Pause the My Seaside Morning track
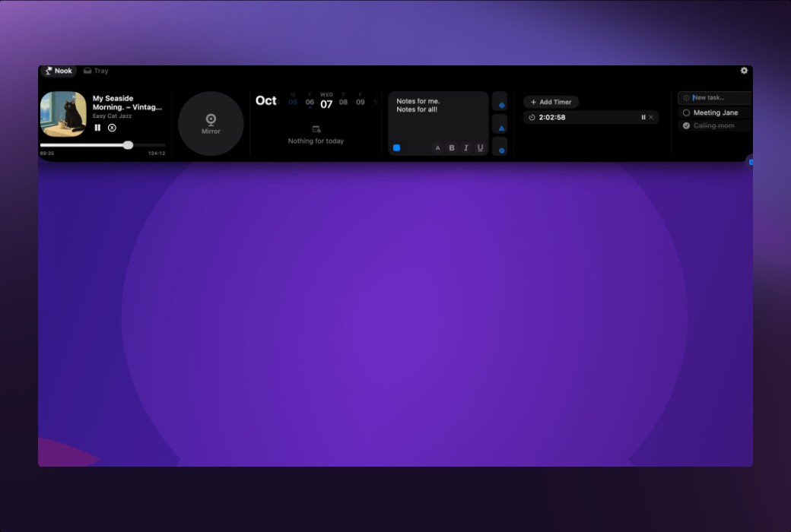 coord(97,128)
